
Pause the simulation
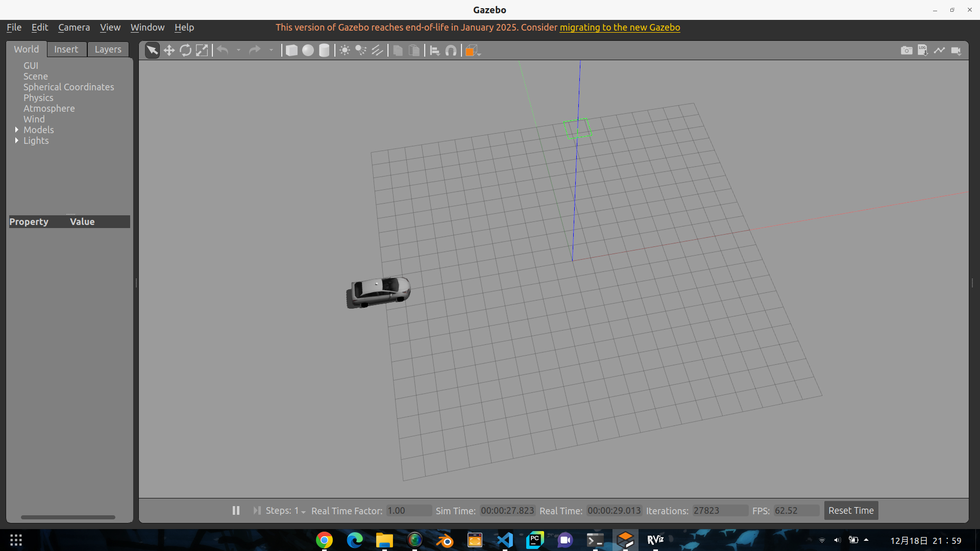click(236, 510)
